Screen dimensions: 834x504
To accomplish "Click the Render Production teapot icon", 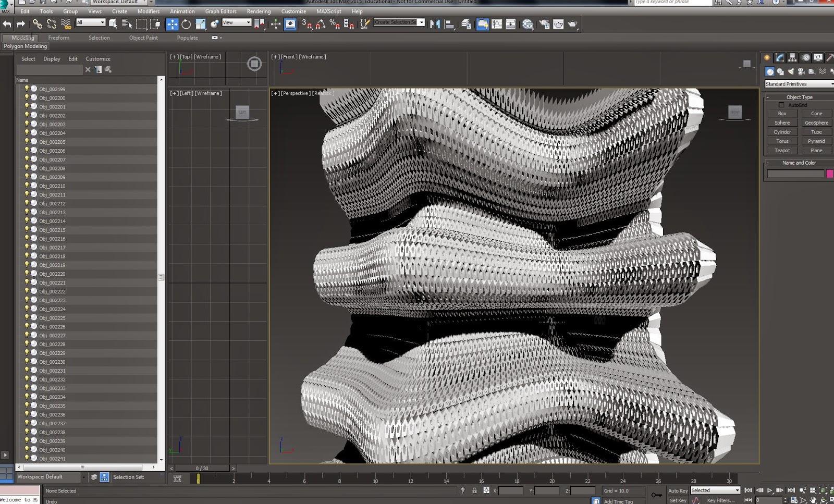I will click(572, 24).
